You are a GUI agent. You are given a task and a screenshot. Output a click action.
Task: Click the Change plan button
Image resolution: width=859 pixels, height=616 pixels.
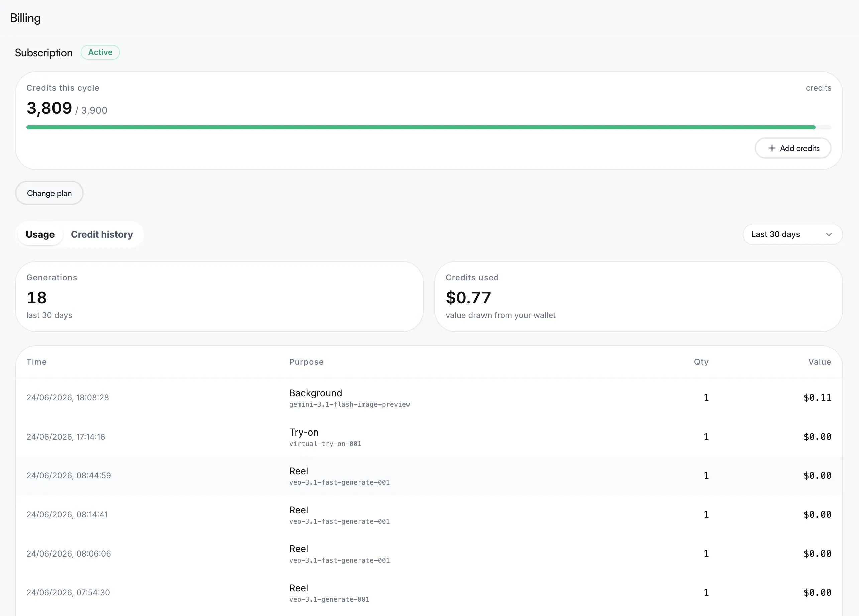click(x=49, y=193)
